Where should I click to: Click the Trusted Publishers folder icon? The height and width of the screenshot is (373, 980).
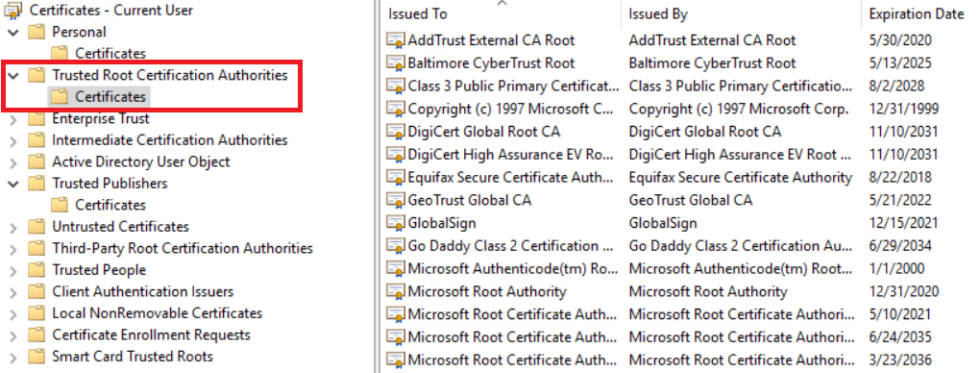tap(37, 184)
